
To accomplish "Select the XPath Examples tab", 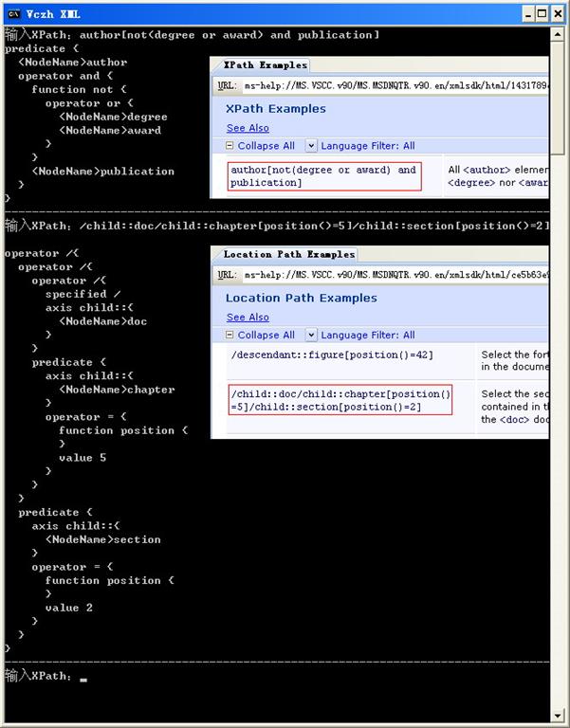I will pyautogui.click(x=265, y=65).
